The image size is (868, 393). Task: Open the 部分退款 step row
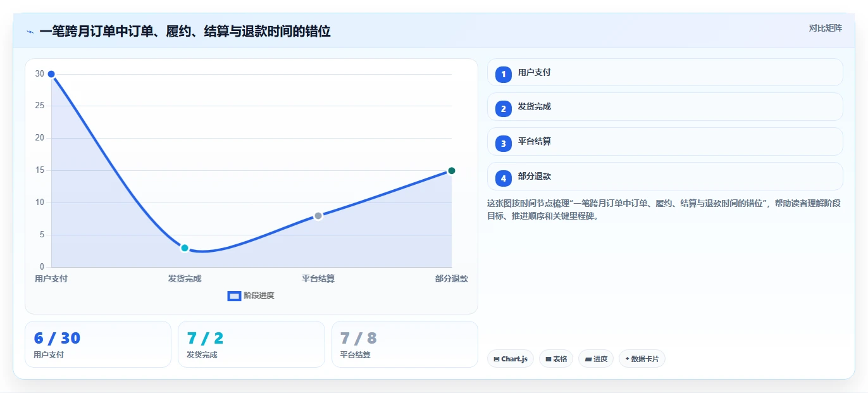point(665,177)
